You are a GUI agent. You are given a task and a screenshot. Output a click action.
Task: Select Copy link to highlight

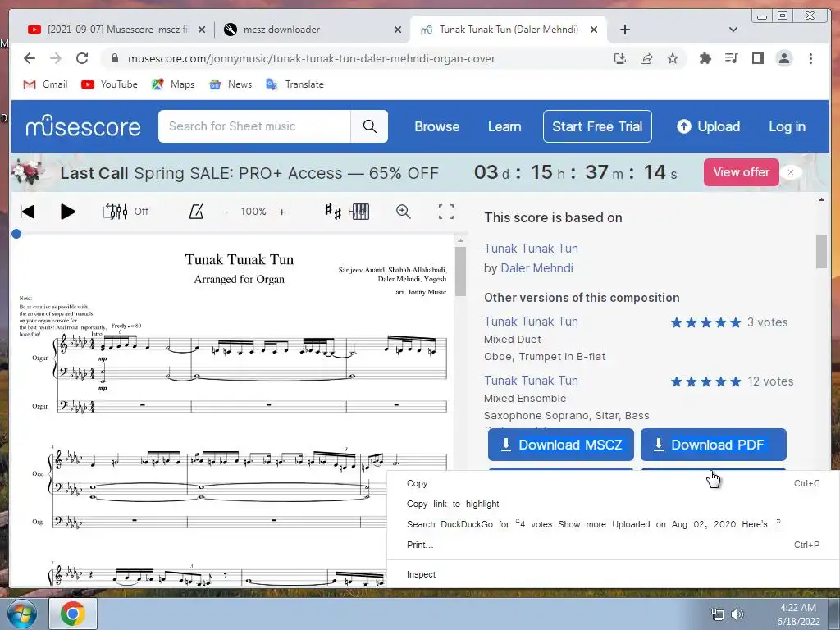point(613,504)
